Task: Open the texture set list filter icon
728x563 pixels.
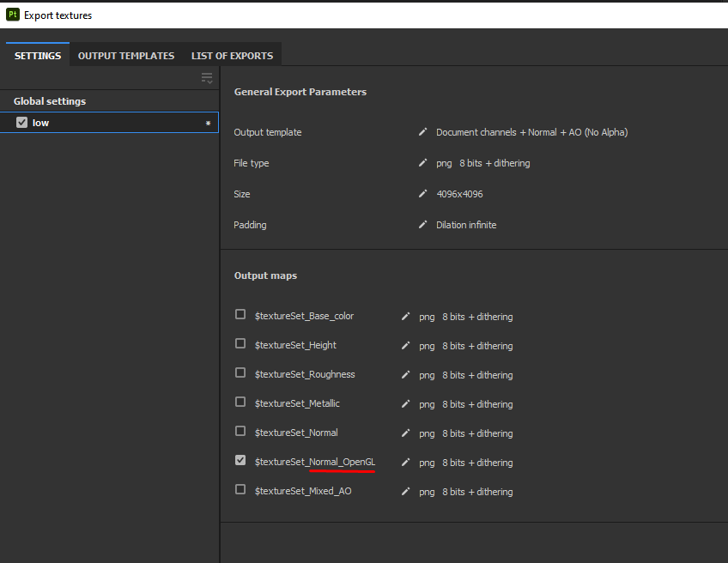Action: [x=207, y=78]
